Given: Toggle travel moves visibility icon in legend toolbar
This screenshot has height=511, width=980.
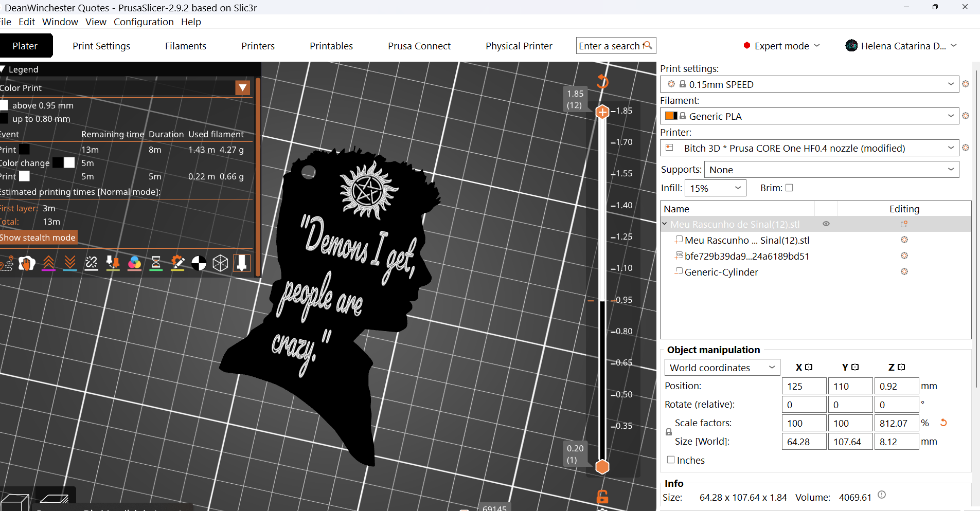Looking at the screenshot, I should click(x=6, y=264).
